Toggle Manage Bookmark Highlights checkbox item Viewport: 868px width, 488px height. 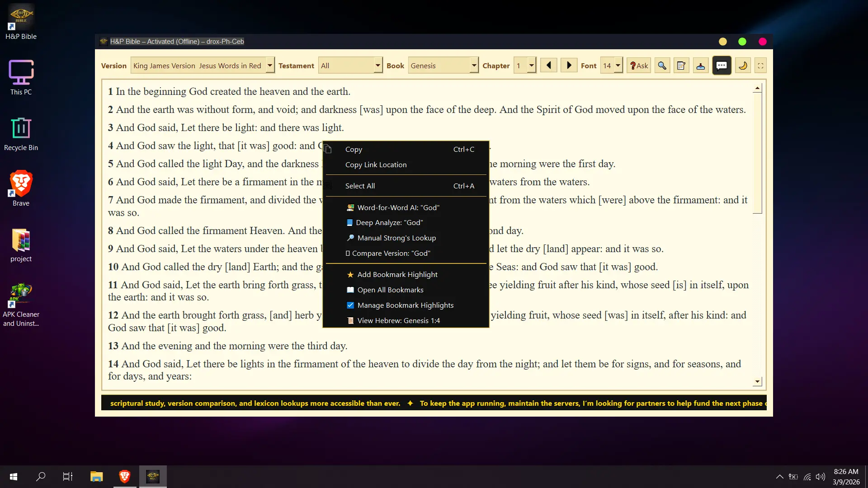[406, 305]
